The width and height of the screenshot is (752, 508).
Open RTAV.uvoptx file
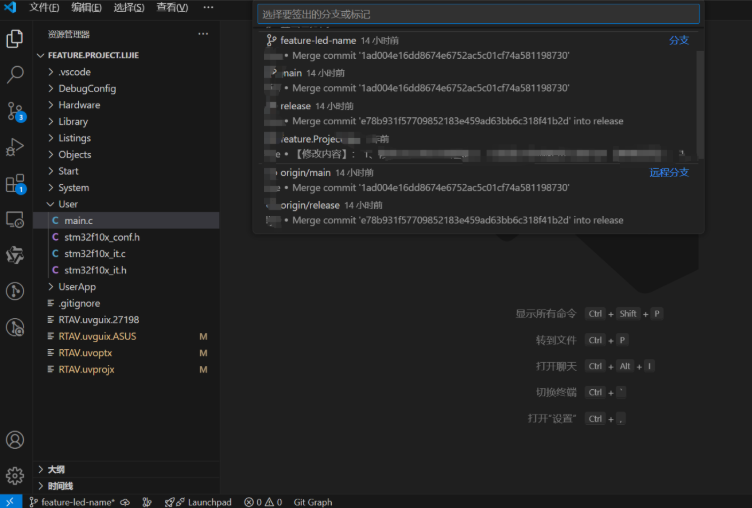point(126,353)
